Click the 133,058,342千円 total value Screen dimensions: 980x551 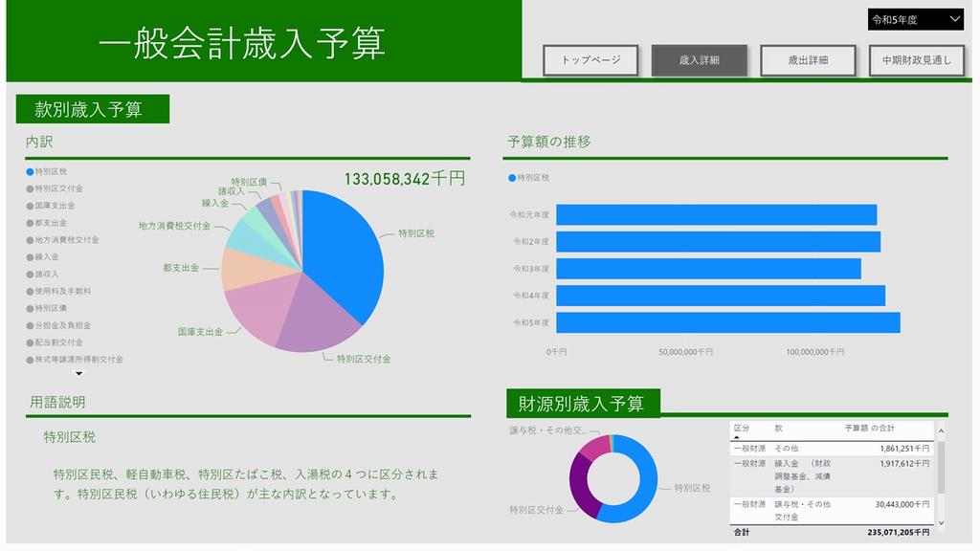405,179
